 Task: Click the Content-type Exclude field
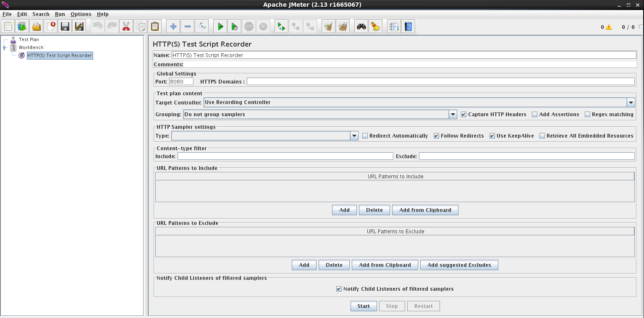click(x=527, y=156)
